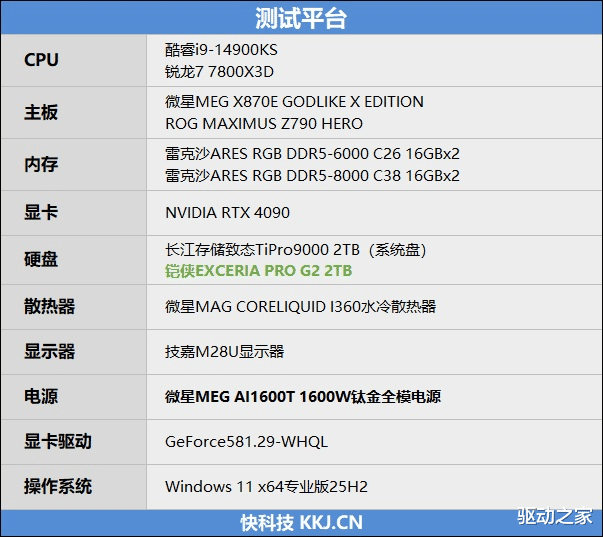The height and width of the screenshot is (537, 603).
Task: Click the 酷睿i9-14900KS text
Action: tap(221, 50)
